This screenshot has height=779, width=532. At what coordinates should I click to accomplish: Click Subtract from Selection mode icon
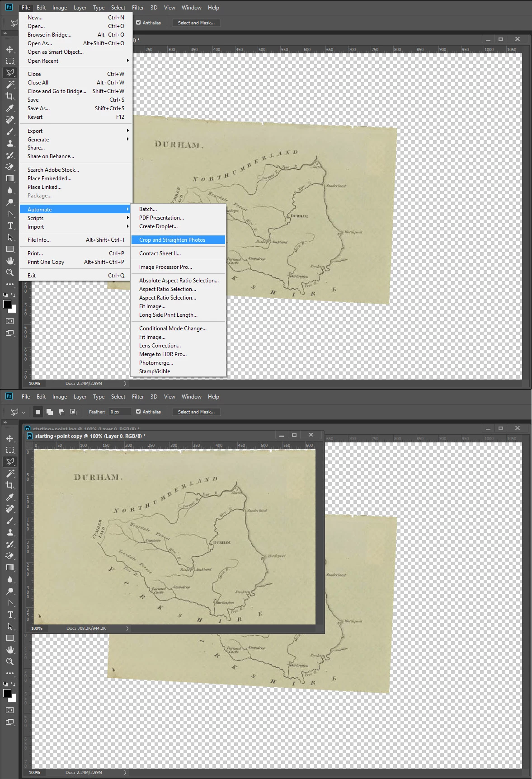tap(61, 412)
